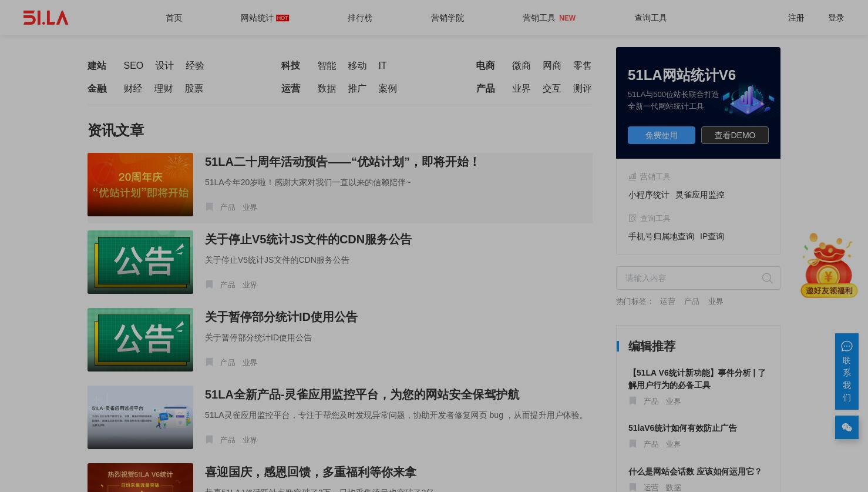
Task: Open article 关于停止V5统计JS文件的CDN服务公告 title
Action: pyautogui.click(x=308, y=239)
